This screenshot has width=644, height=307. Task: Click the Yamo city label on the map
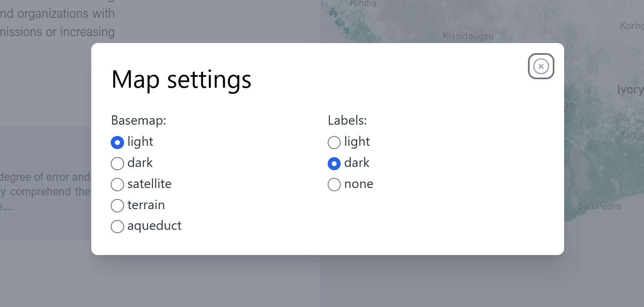(x=631, y=134)
